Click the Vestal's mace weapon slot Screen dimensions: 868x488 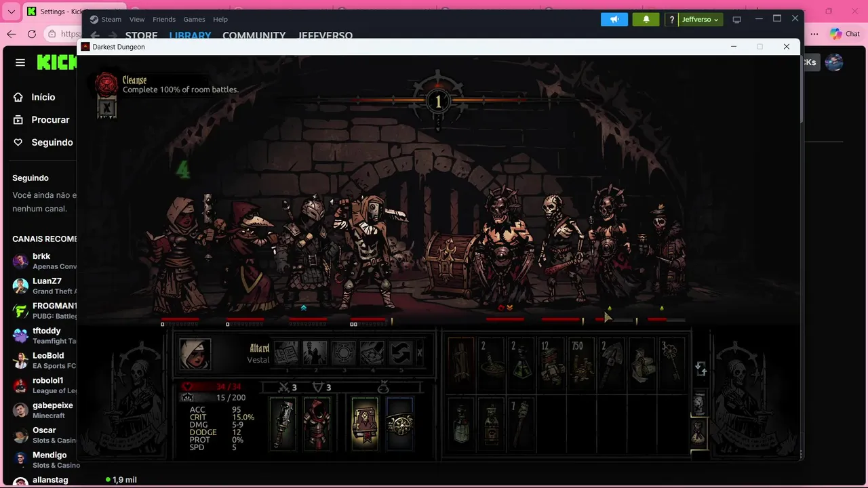click(283, 424)
